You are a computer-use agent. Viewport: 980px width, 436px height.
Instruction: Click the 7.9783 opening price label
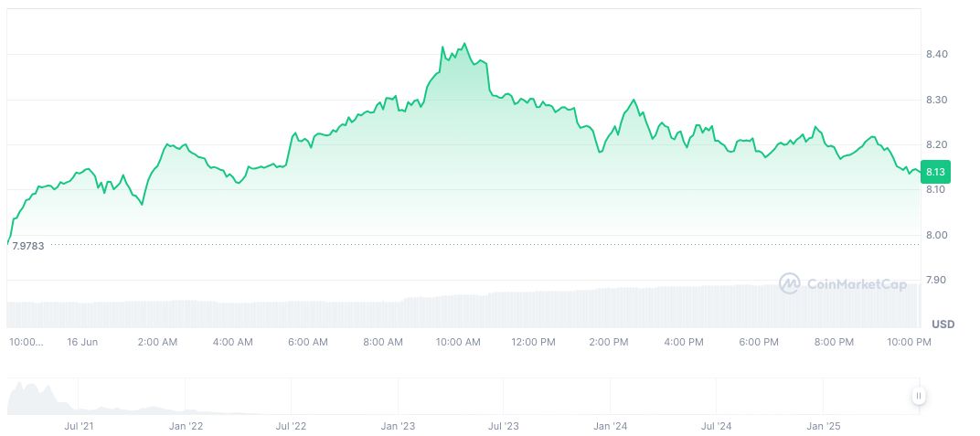pos(27,245)
